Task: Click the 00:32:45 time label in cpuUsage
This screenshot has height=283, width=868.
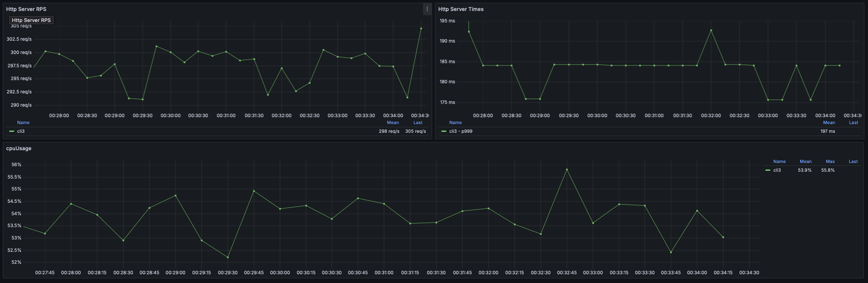Action: click(x=567, y=273)
